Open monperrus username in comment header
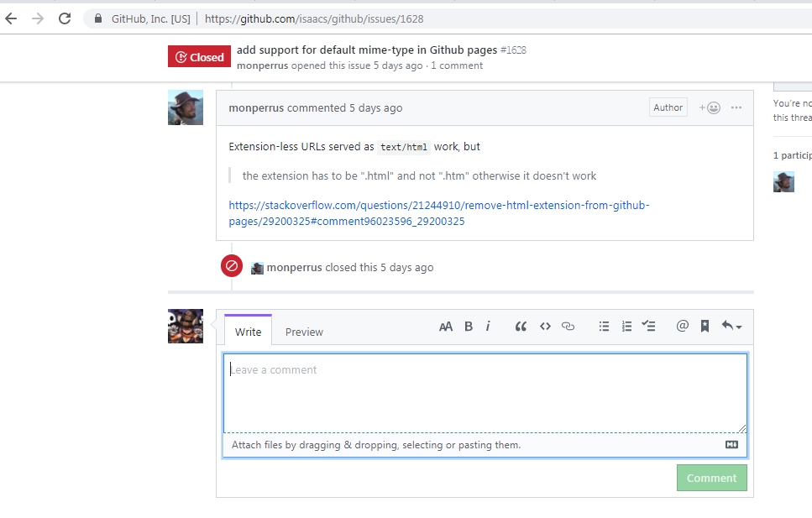 click(x=256, y=107)
